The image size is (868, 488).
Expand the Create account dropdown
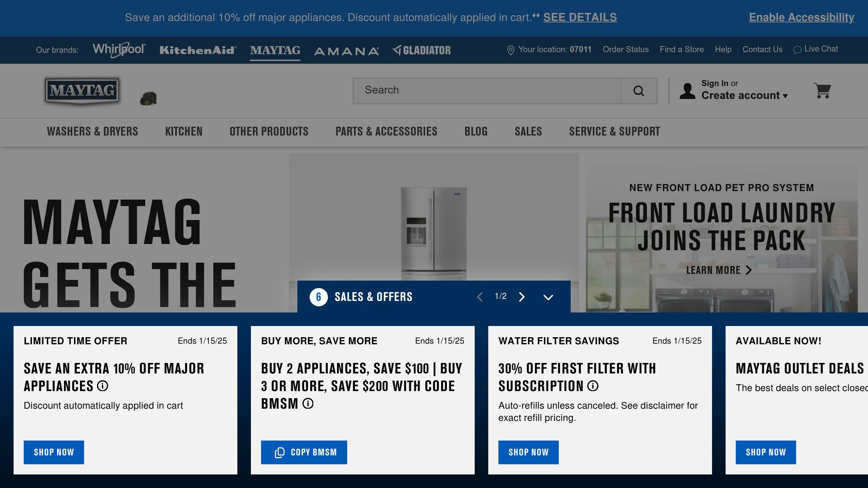coord(745,96)
